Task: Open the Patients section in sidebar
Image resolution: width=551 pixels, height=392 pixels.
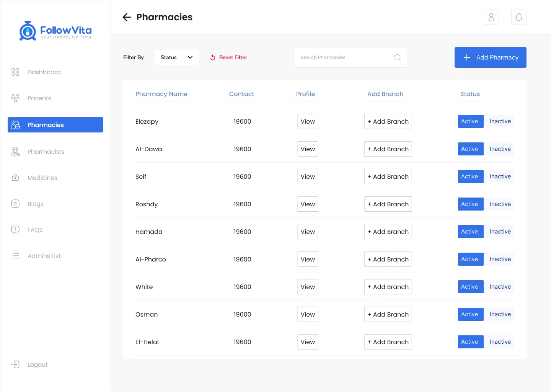Action: [x=39, y=98]
